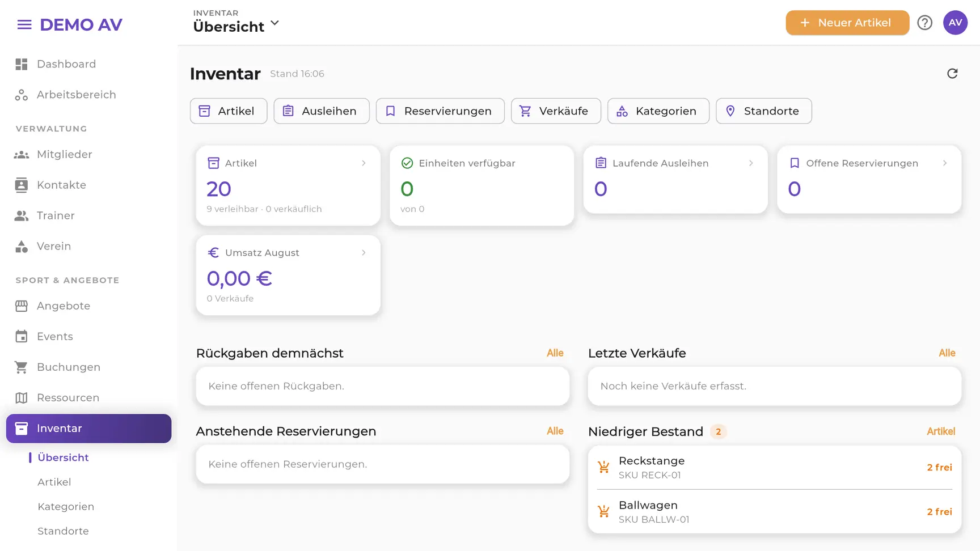Click the Ressourcen map icon
The width and height of the screenshot is (980, 551).
pos(22,397)
